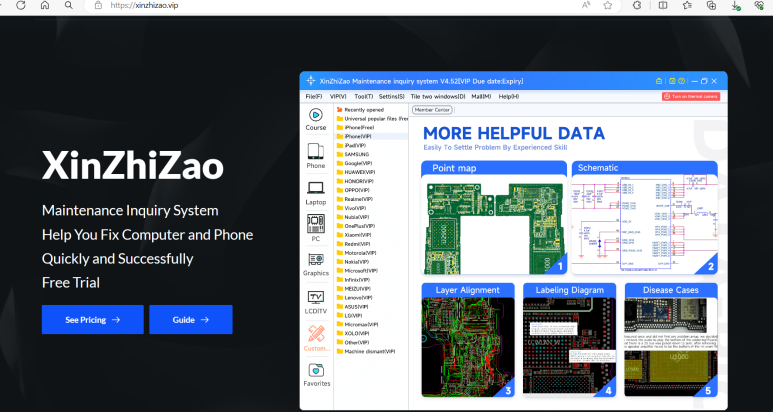773x412 pixels.
Task: Open Universal popular files folder
Action: coord(372,119)
